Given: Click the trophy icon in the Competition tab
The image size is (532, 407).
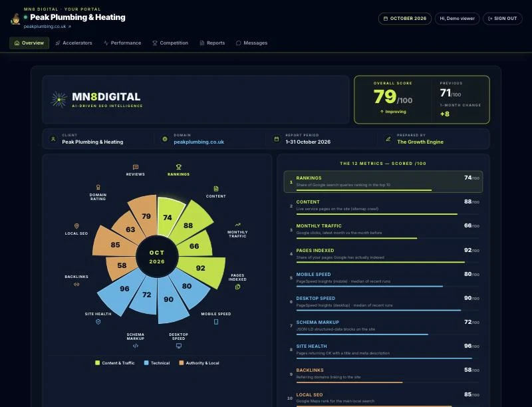Looking at the screenshot, I should 155,43.
